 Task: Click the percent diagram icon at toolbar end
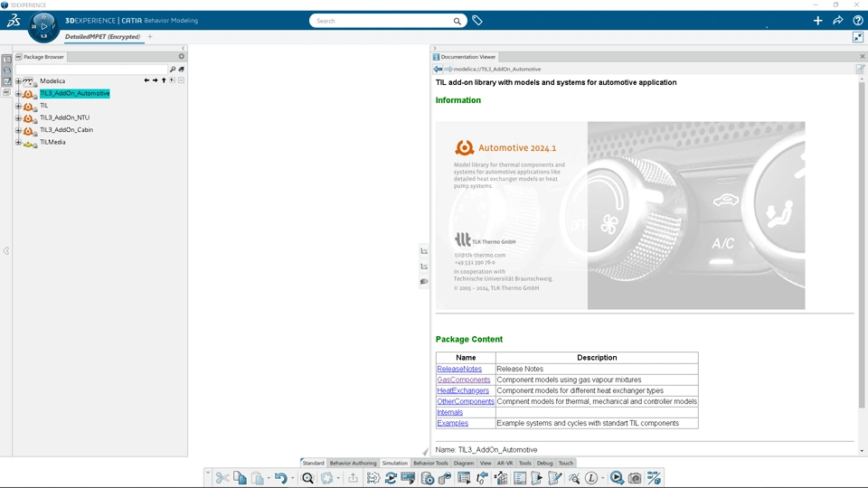point(654,478)
